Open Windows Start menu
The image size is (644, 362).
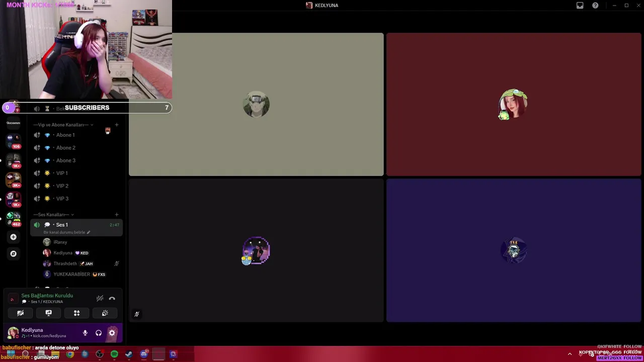tap(10, 354)
